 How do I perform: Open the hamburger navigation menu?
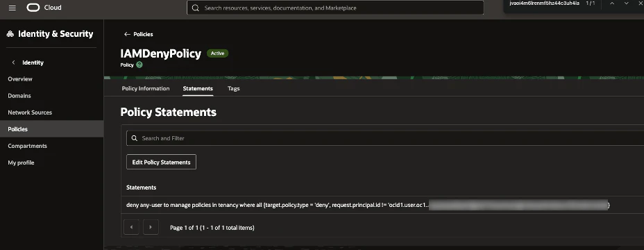[12, 8]
